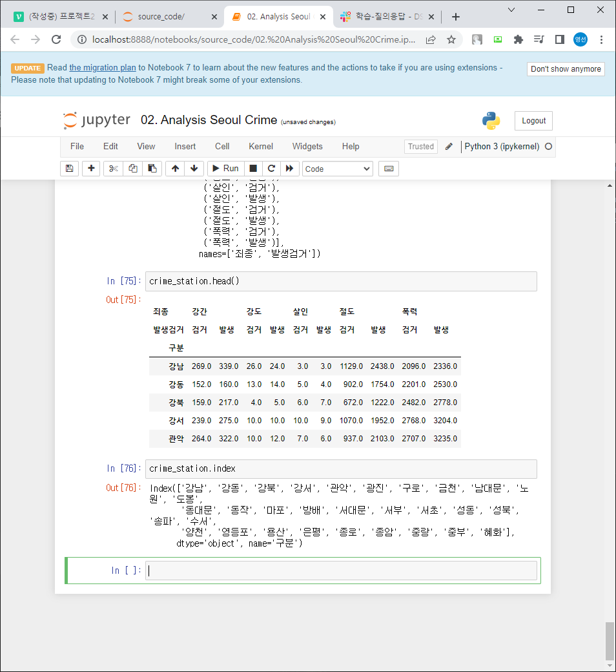Open the cell type Code dropdown
Viewport: 616px width, 672px height.
point(338,169)
